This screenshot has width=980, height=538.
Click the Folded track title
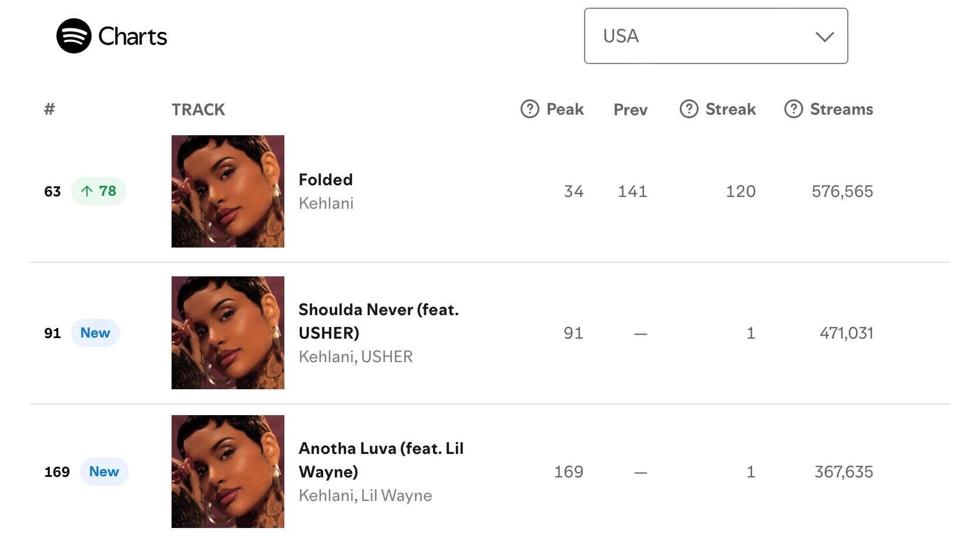pos(325,179)
